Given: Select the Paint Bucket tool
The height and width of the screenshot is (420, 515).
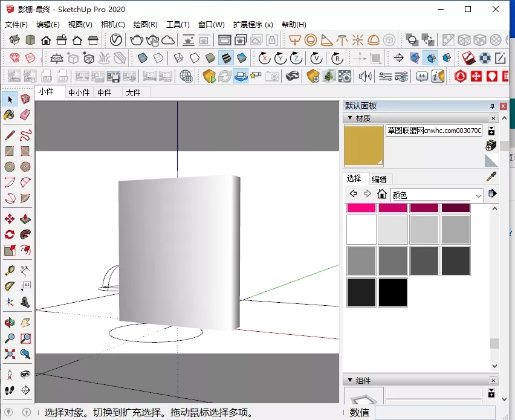Looking at the screenshot, I should pos(10,115).
